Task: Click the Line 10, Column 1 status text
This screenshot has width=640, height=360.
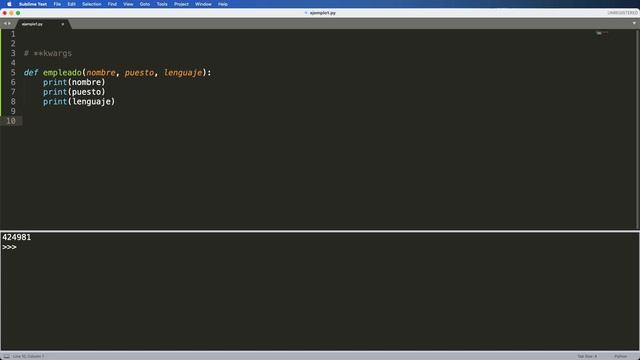Action: pyautogui.click(x=29, y=356)
